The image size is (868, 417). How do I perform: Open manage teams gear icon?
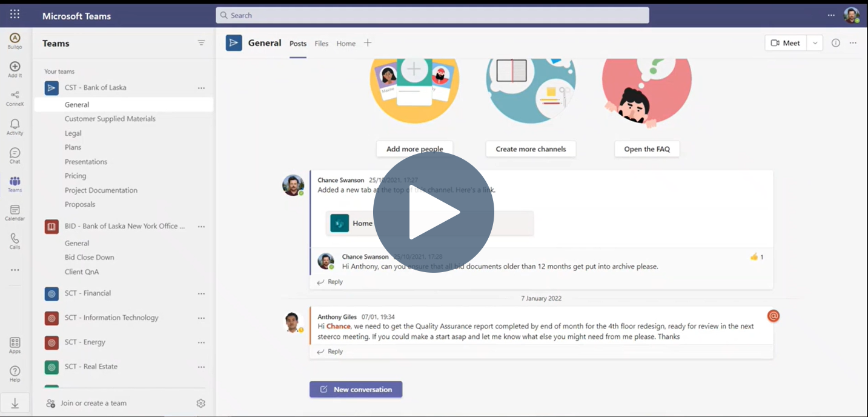[x=201, y=403]
